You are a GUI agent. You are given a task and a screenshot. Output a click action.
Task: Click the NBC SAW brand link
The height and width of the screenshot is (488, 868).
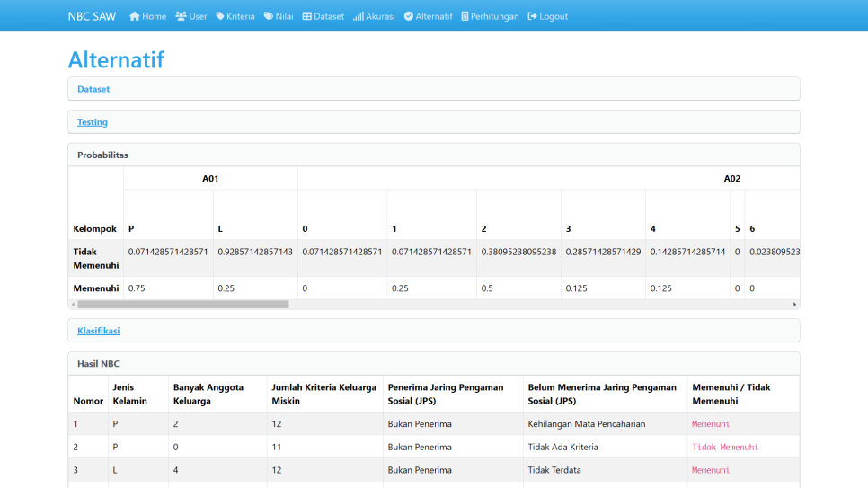click(x=92, y=16)
